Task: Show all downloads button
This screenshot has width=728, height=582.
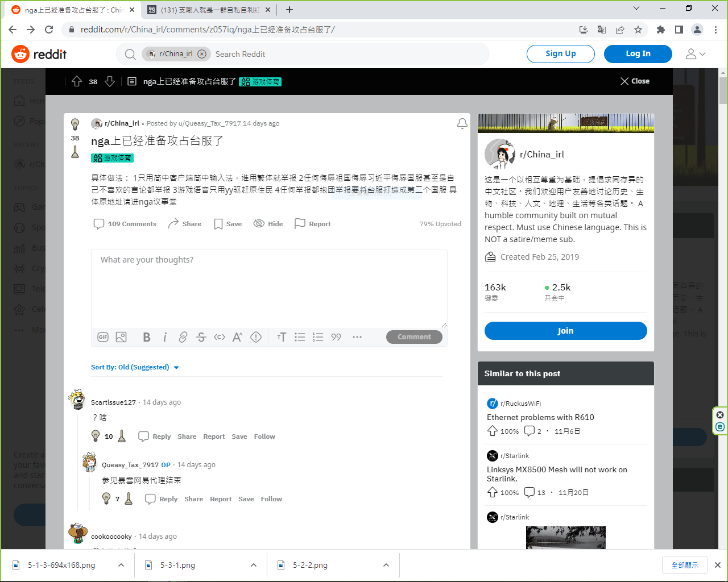Action: 685,565
